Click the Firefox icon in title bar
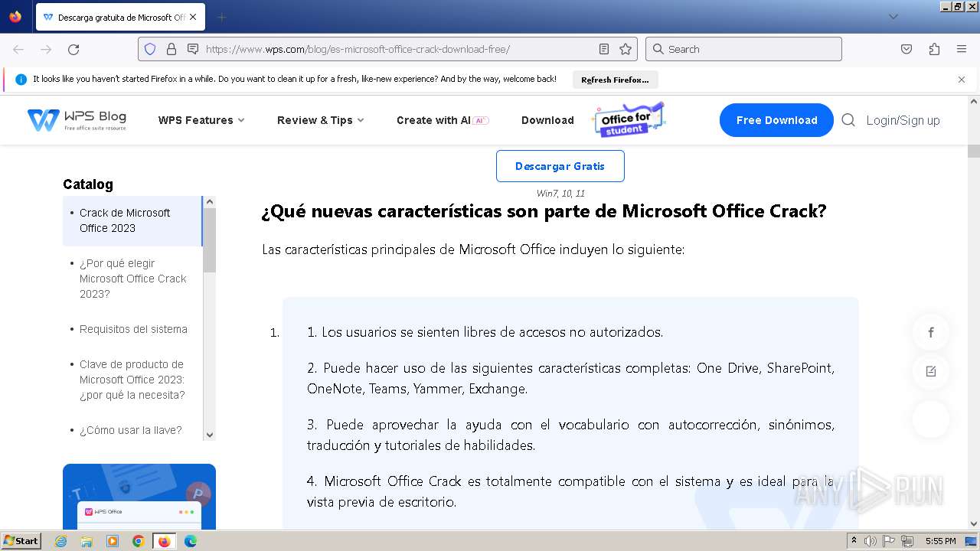The image size is (980, 551). coord(15,16)
